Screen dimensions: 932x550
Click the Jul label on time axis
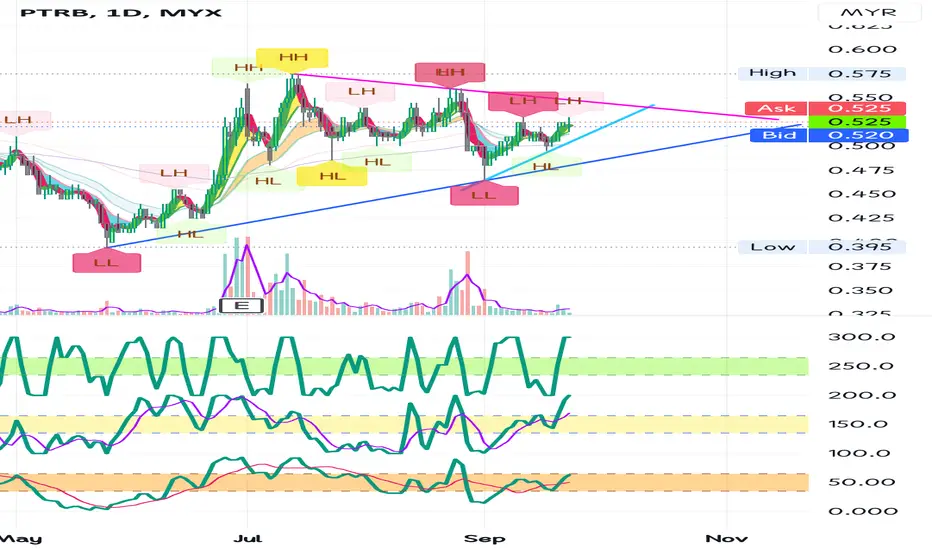click(247, 539)
